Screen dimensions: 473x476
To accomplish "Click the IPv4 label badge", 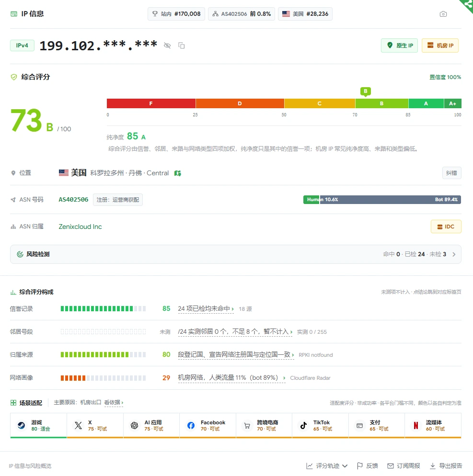I will pos(22,45).
